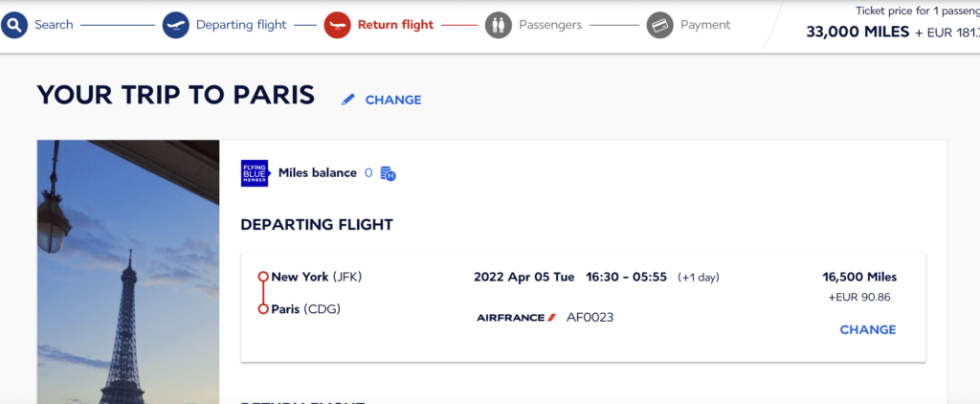Click CHANGE in departing flight card

(x=868, y=329)
